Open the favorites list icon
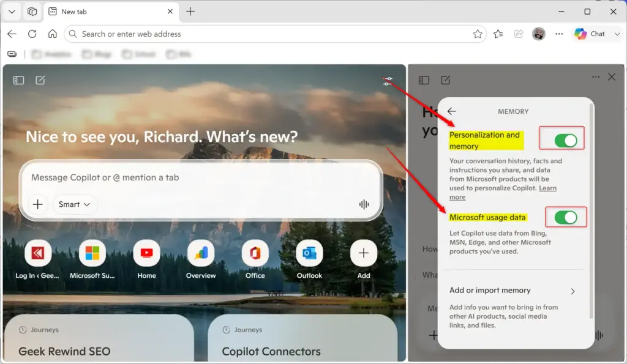Screen dimensions: 627x364 pyautogui.click(x=498, y=34)
